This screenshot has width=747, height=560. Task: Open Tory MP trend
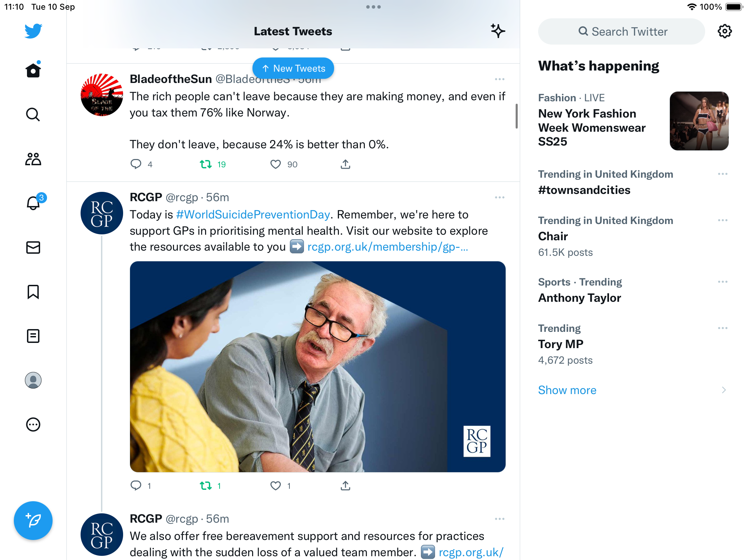561,344
